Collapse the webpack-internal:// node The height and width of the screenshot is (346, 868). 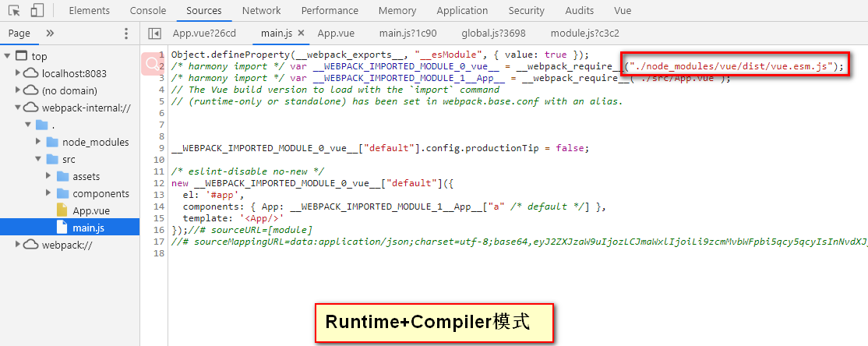(18, 108)
